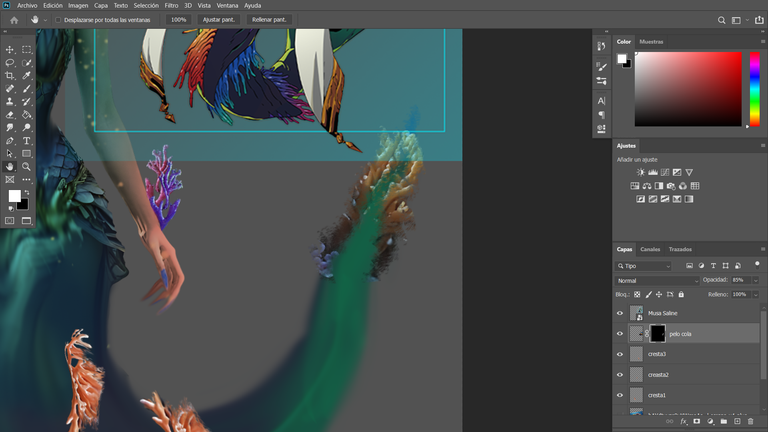Swap foreground and background colors
768x432 pixels.
click(x=27, y=192)
